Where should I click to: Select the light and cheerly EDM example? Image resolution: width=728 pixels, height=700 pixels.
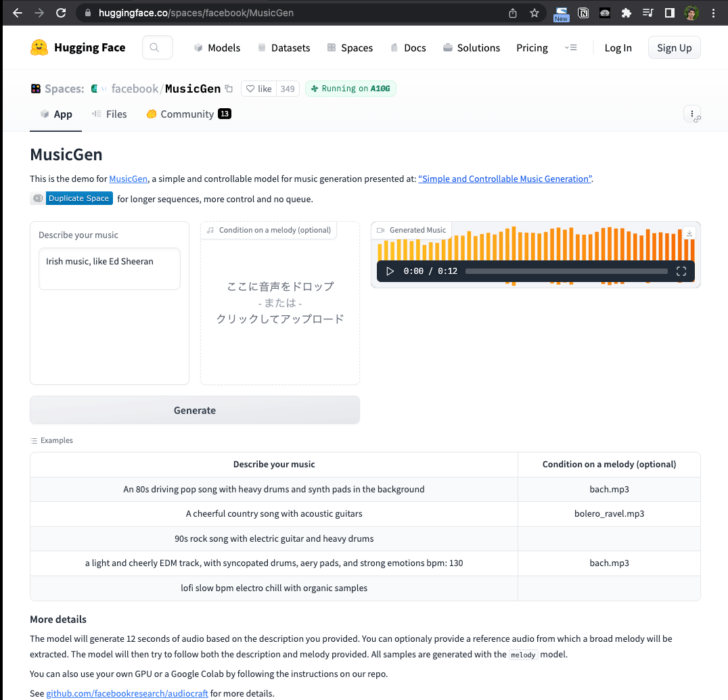coord(274,563)
